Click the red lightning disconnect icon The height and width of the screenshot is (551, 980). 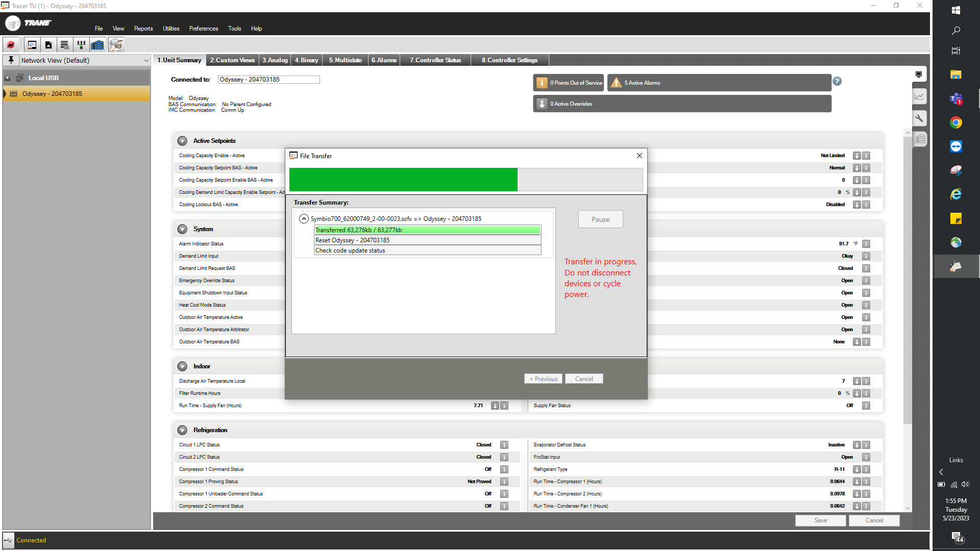tap(11, 45)
